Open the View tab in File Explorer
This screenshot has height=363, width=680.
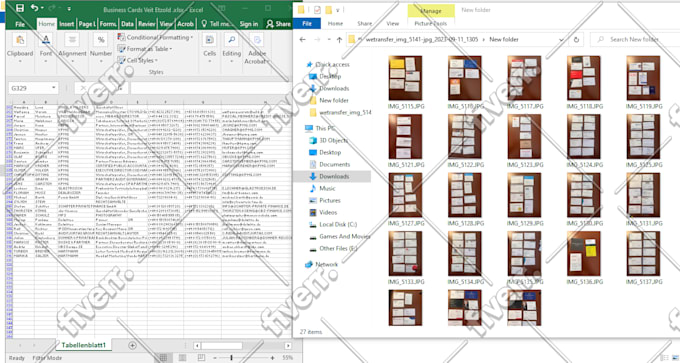tap(392, 24)
